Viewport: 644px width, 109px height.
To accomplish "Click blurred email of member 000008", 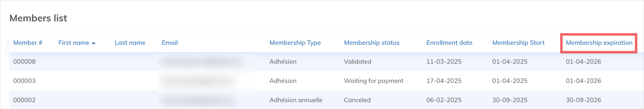I will 202,62.
